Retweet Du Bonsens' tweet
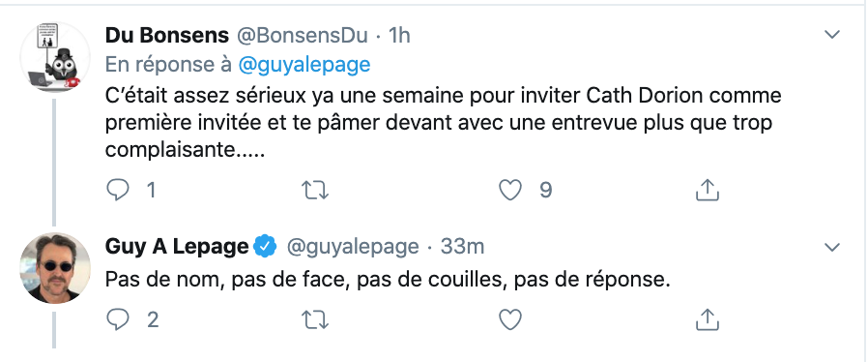Image resolution: width=868 pixels, height=362 pixels. (315, 191)
